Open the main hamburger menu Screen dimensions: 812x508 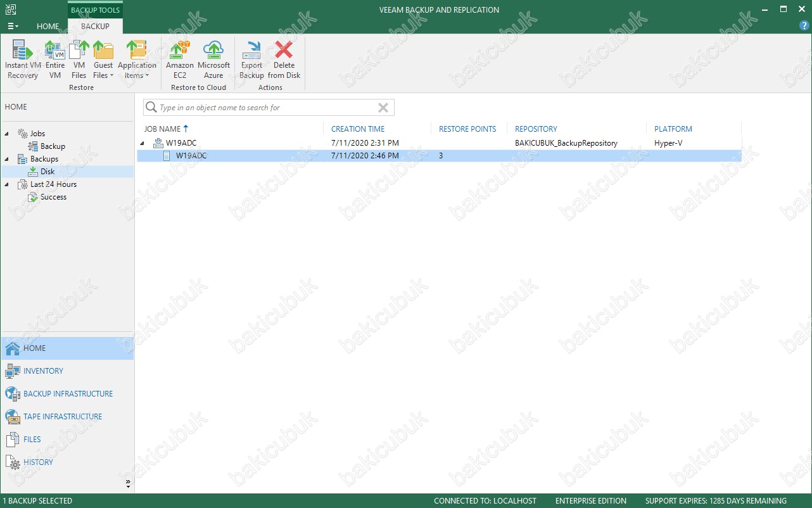click(x=13, y=26)
